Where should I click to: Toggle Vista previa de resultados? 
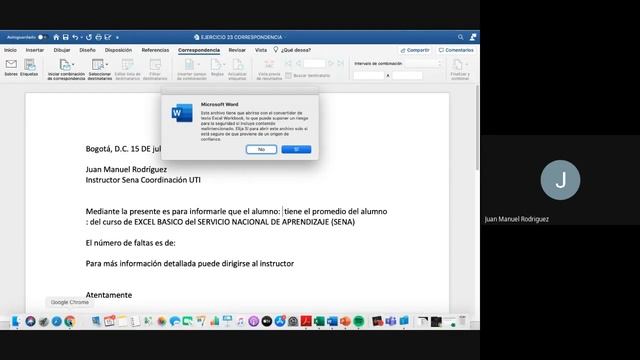pyautogui.click(x=269, y=69)
